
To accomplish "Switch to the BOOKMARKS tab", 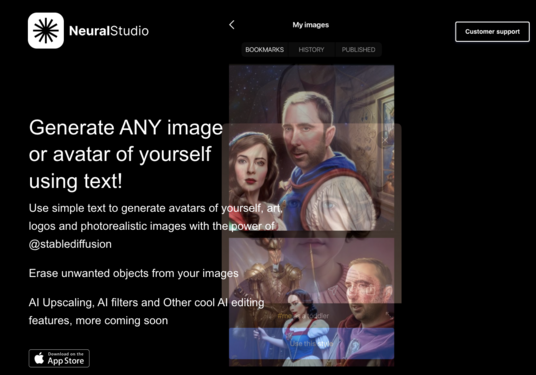I will [x=265, y=50].
